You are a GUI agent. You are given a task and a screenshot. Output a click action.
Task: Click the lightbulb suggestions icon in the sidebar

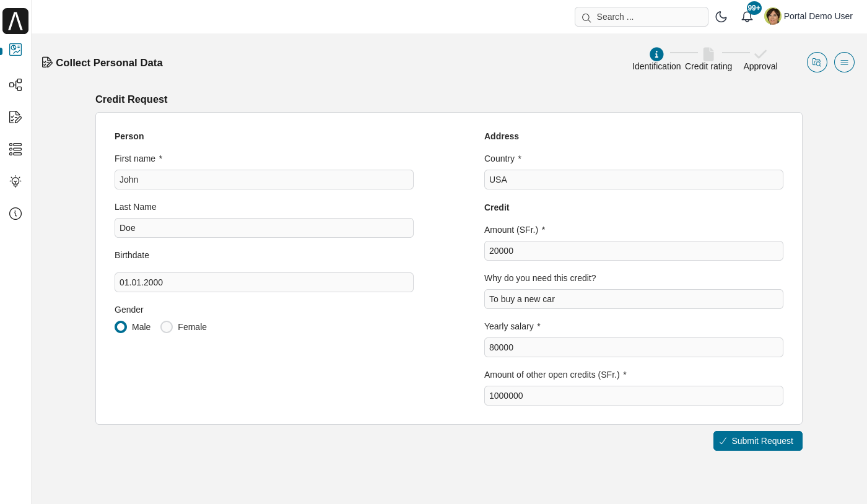pyautogui.click(x=15, y=181)
